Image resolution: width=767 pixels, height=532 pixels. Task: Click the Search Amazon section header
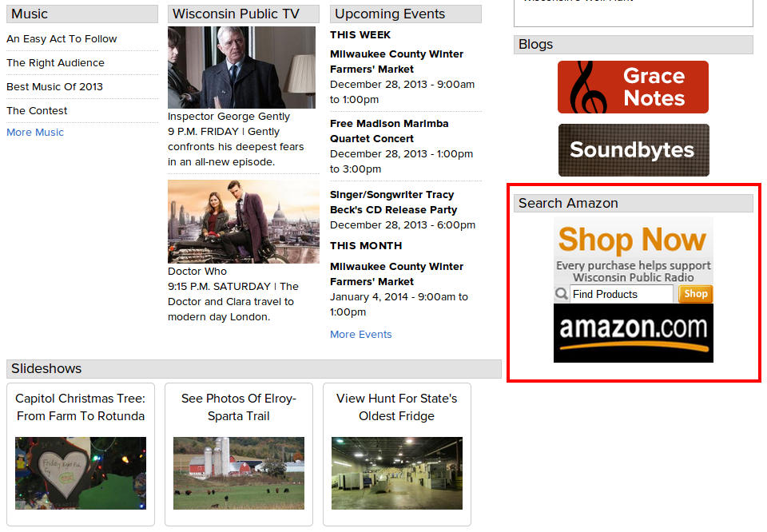coord(634,204)
